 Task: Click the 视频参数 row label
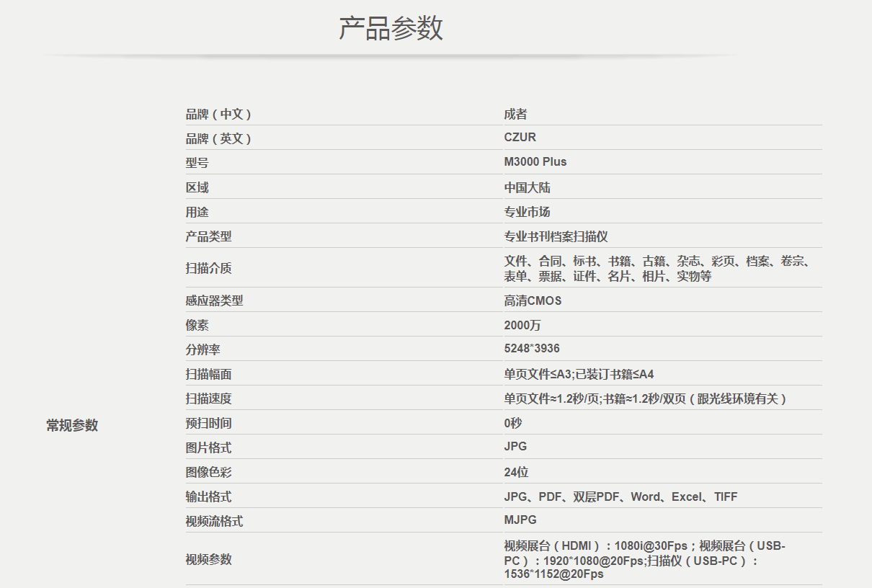click(x=208, y=559)
